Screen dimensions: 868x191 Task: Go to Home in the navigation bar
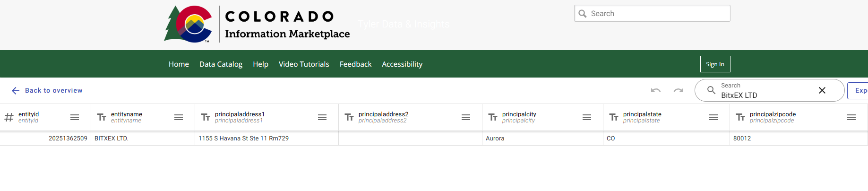pos(179,64)
